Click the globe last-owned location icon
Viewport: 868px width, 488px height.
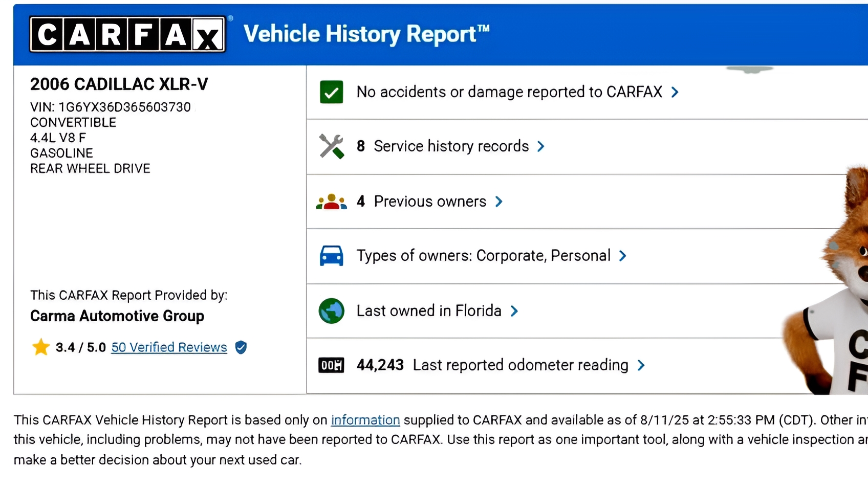tap(331, 311)
